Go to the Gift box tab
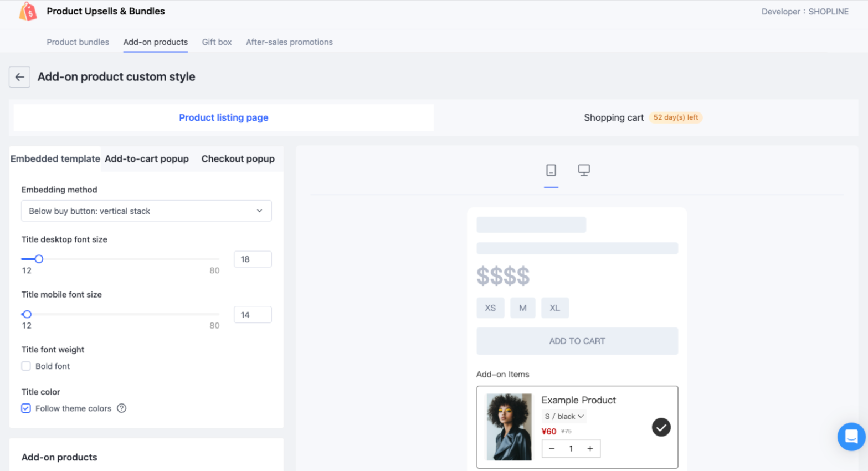Screen dimensions: 868x471 [217, 42]
